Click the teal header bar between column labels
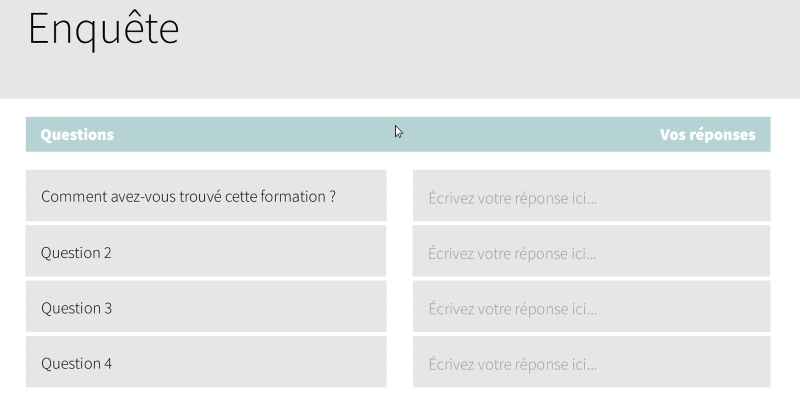This screenshot has height=400, width=800. 398,134
